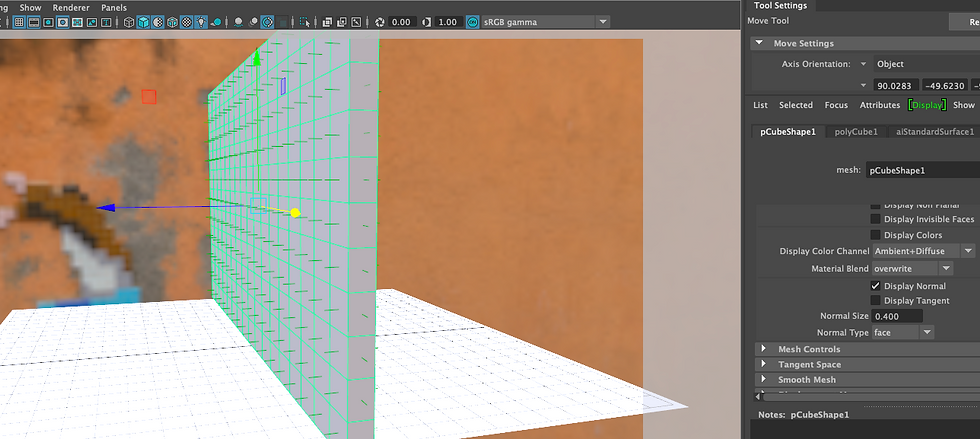Open the Focus menu in Attribute Editor
980x439 pixels.
[x=836, y=105]
